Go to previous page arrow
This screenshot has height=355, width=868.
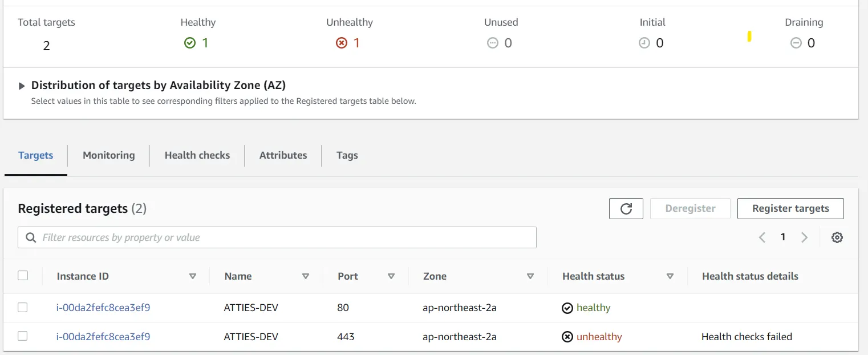coord(762,237)
